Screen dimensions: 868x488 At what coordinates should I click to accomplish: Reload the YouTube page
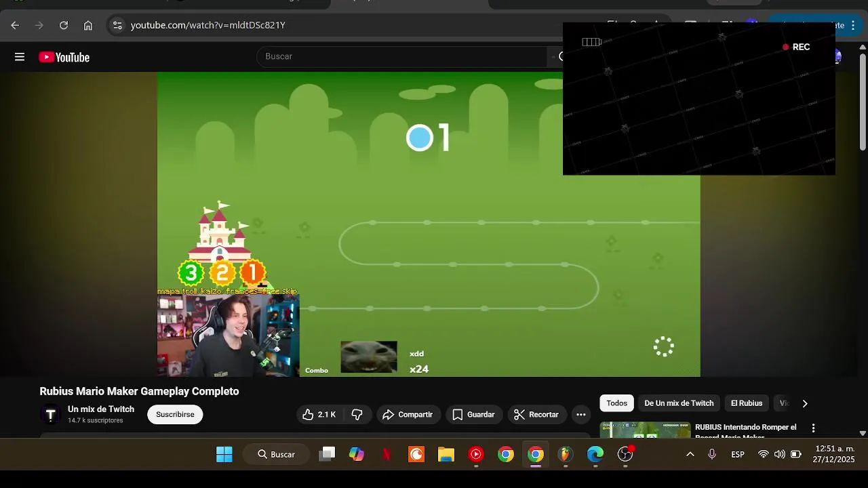pyautogui.click(x=64, y=25)
